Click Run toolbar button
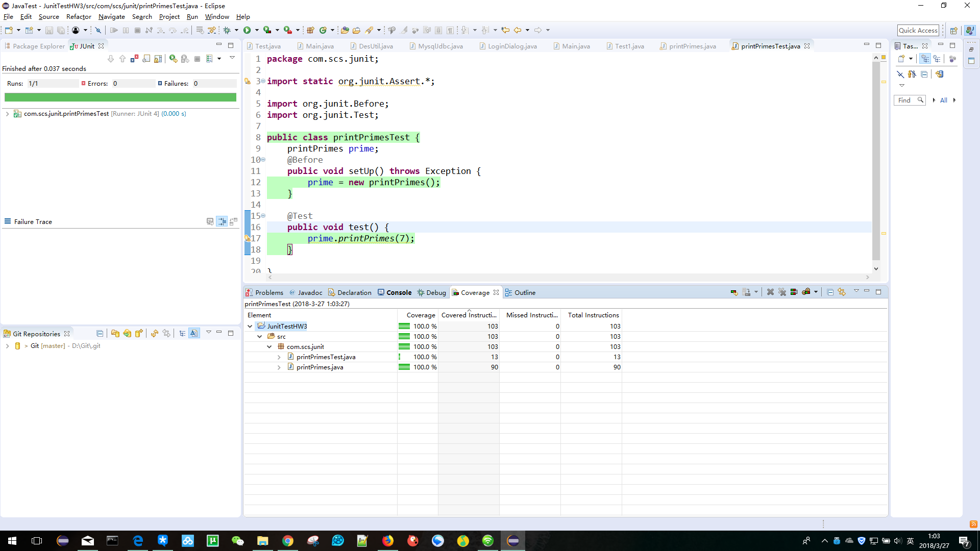 point(247,30)
